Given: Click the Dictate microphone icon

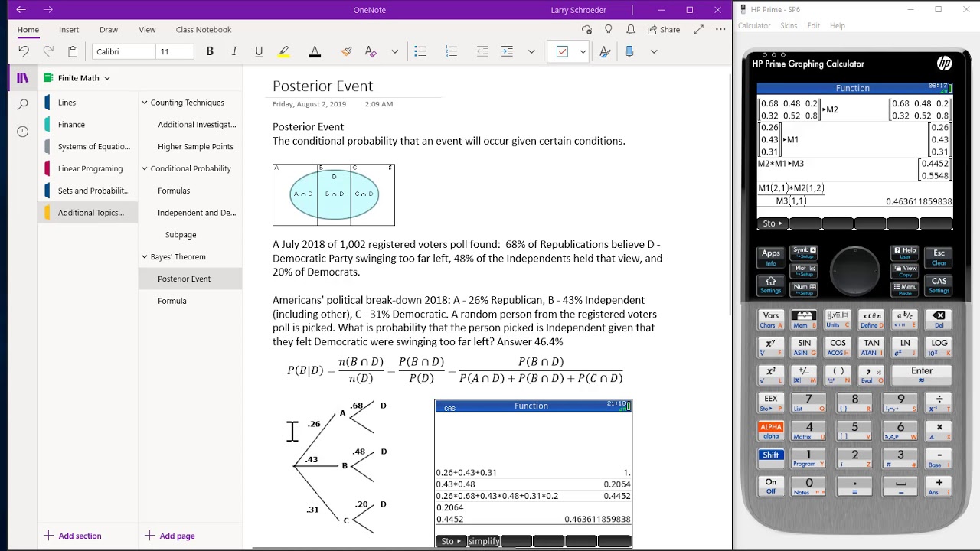Looking at the screenshot, I should pyautogui.click(x=629, y=51).
